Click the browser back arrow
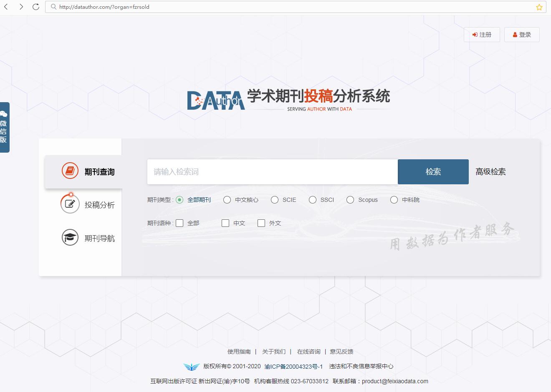The image size is (551, 392). tap(6, 7)
